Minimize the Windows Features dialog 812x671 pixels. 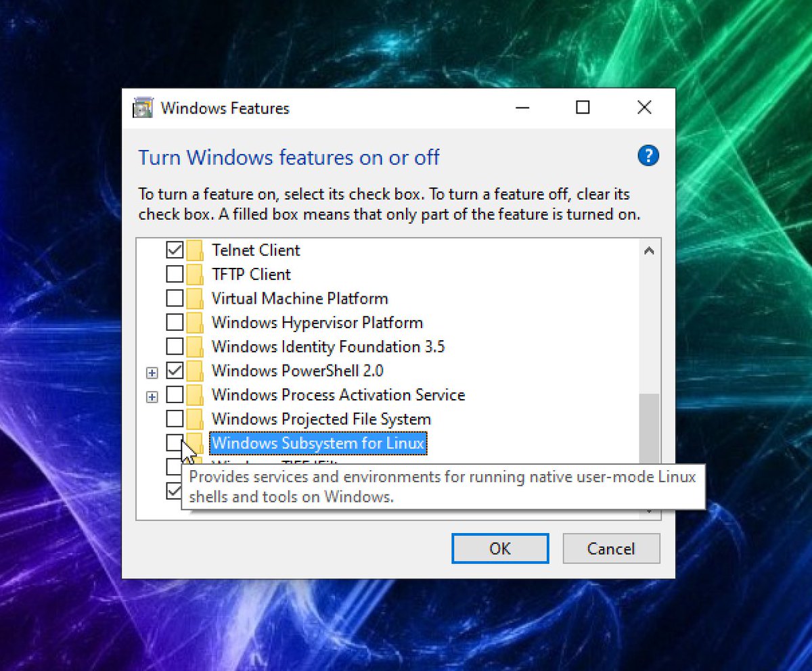521,108
